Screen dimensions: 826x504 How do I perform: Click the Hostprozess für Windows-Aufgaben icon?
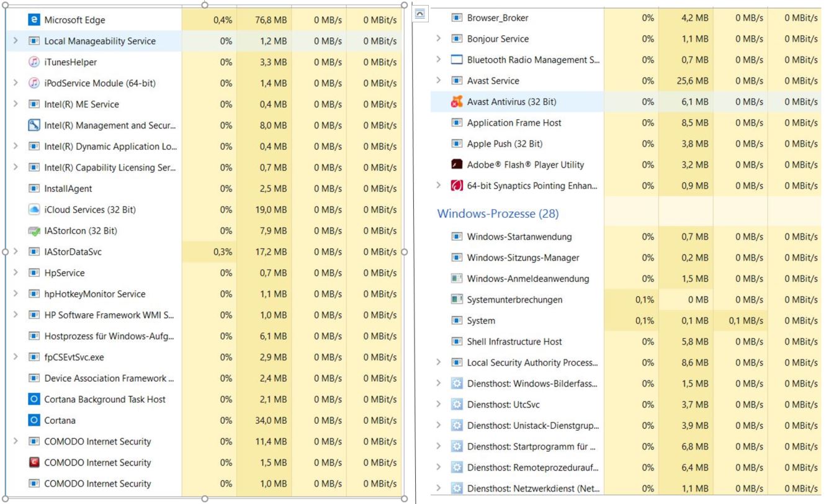34,336
